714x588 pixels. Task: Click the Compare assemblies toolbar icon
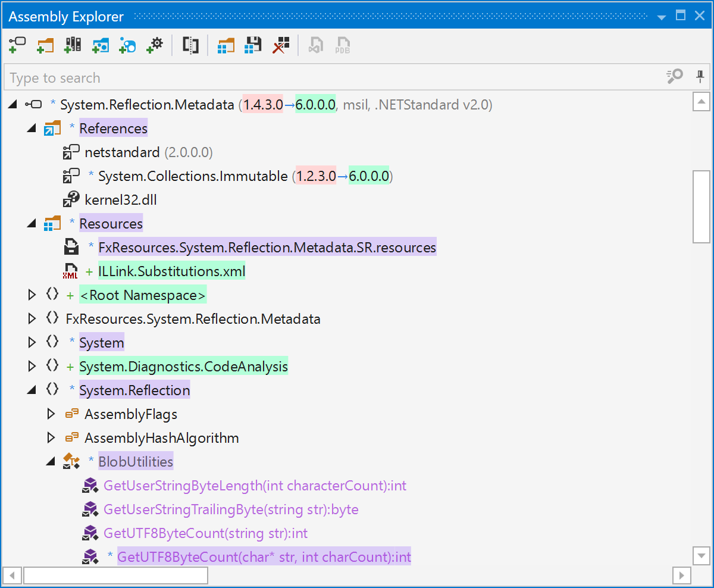[x=190, y=45]
